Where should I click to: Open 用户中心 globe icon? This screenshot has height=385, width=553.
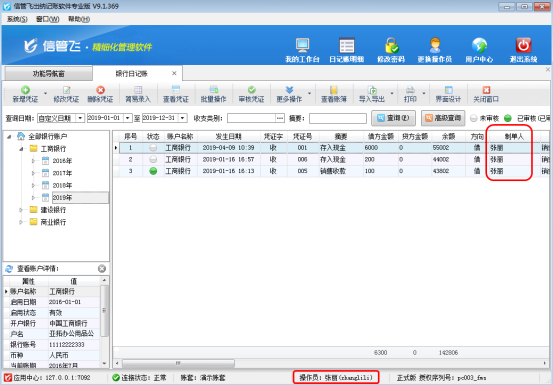click(479, 45)
